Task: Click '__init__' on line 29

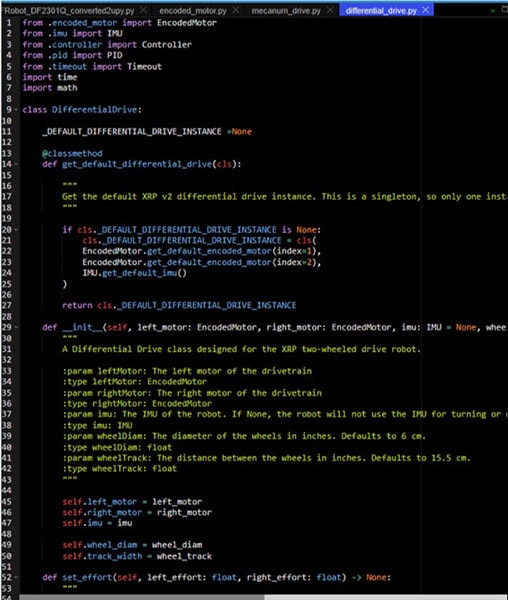Action: click(x=82, y=328)
